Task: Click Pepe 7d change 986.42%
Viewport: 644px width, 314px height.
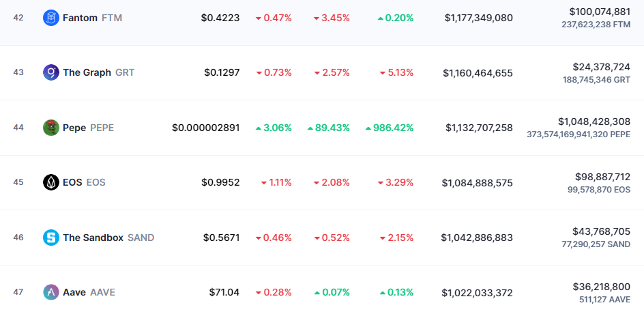Action: [390, 128]
